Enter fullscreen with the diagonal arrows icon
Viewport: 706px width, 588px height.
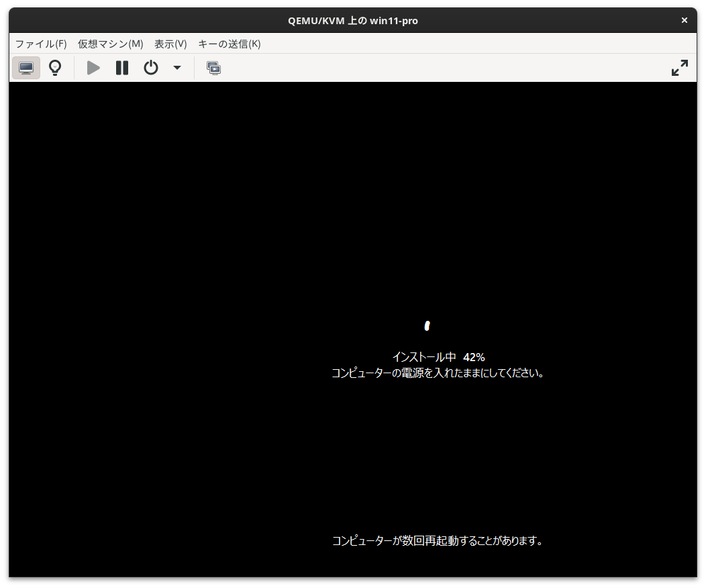pos(680,67)
